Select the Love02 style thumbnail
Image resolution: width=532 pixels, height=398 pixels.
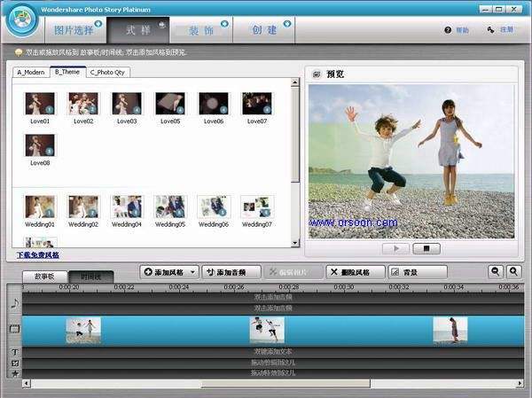pyautogui.click(x=83, y=104)
